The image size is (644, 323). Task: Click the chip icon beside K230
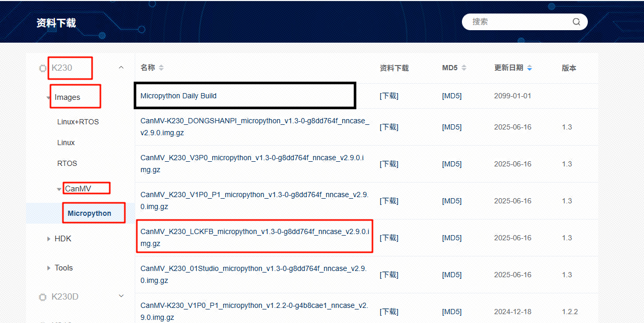tap(43, 68)
